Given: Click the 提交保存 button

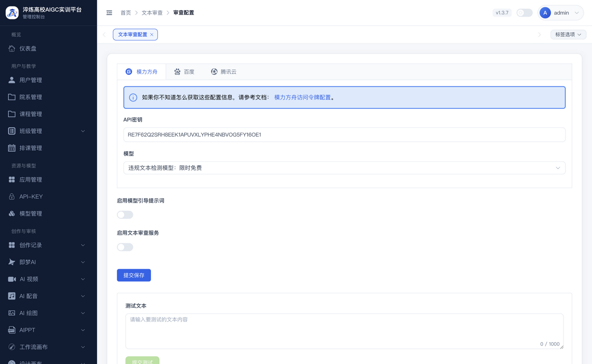Looking at the screenshot, I should [x=134, y=275].
